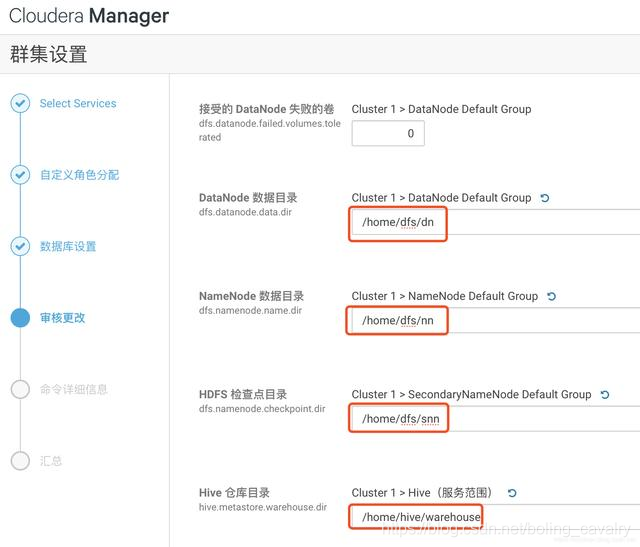Go to 自定义角色分配 step
The width and height of the screenshot is (640, 547).
click(x=80, y=175)
